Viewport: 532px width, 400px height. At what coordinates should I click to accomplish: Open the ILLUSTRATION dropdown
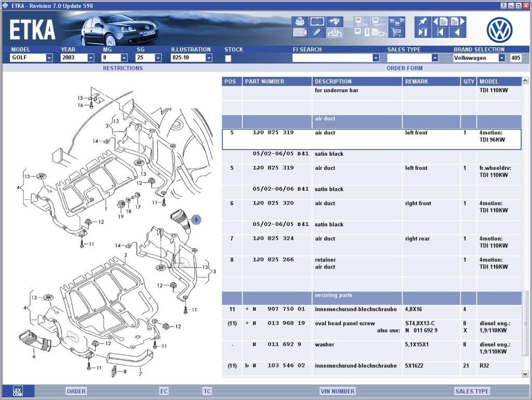coord(209,58)
